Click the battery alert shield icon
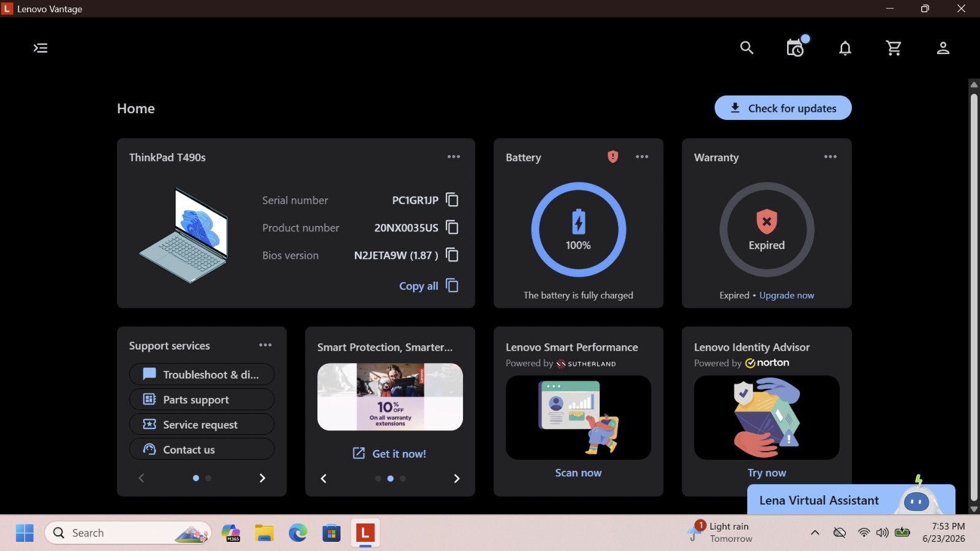 612,157
